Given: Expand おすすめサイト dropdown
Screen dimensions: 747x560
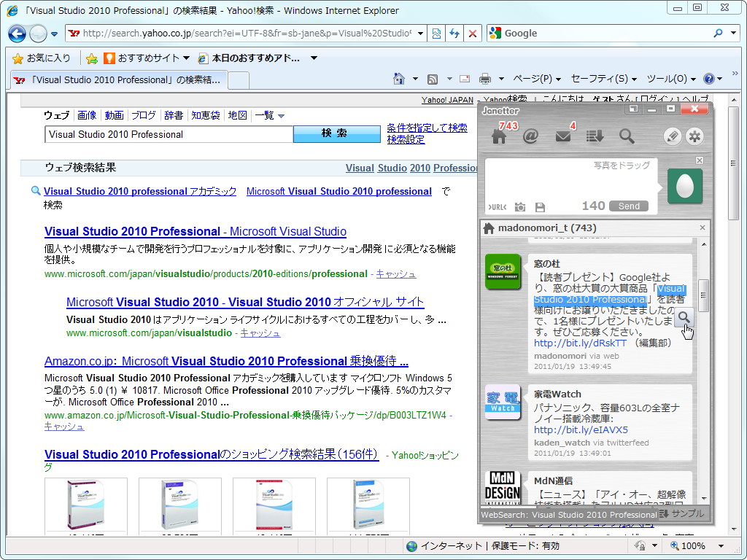Looking at the screenshot, I should [x=186, y=58].
